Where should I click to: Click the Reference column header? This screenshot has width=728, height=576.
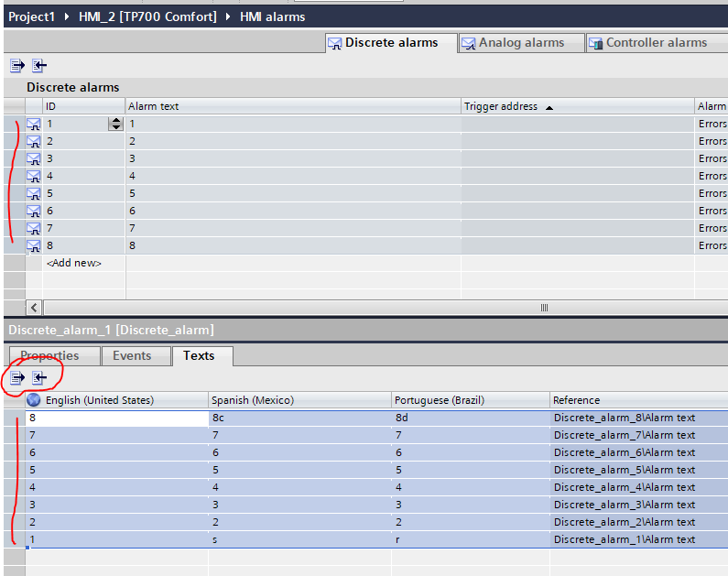639,400
